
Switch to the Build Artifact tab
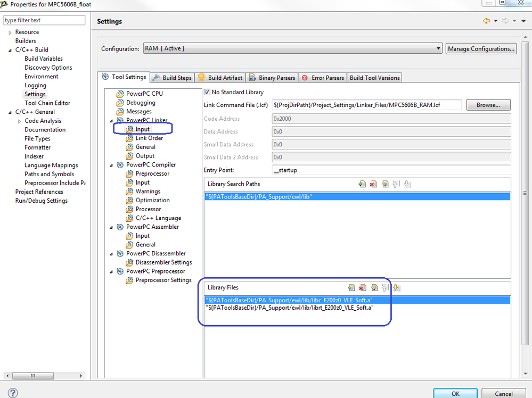pos(220,78)
